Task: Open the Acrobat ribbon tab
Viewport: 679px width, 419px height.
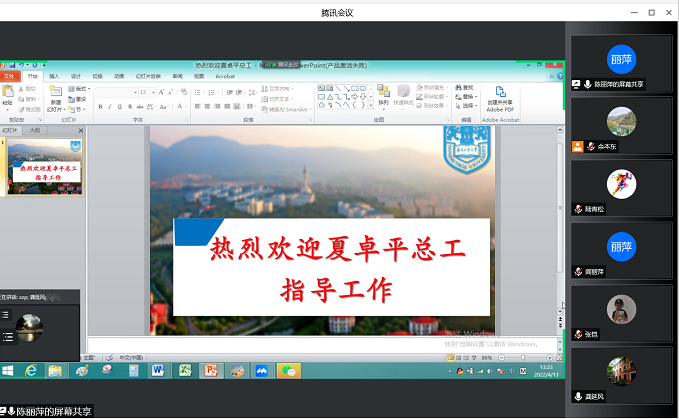Action: (225, 75)
